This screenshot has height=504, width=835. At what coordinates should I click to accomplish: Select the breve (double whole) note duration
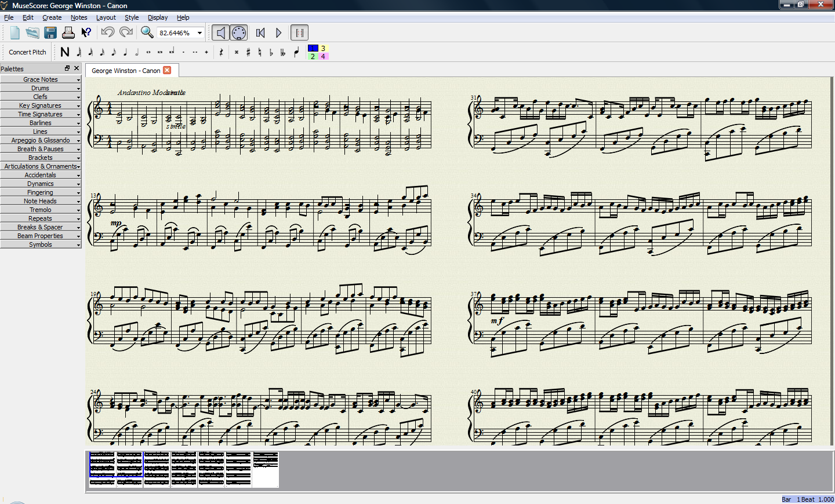(160, 52)
